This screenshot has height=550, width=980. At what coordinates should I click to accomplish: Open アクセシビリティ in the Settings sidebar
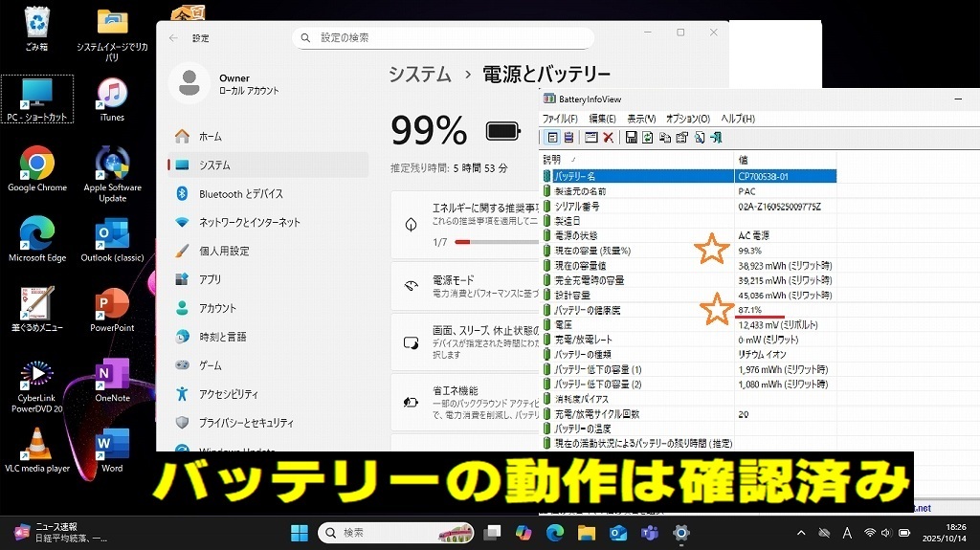click(x=268, y=394)
